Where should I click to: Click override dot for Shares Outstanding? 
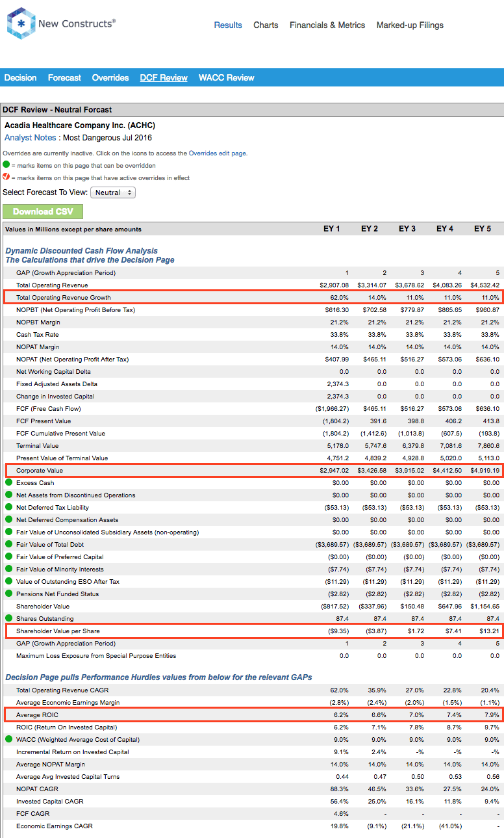[x=8, y=618]
